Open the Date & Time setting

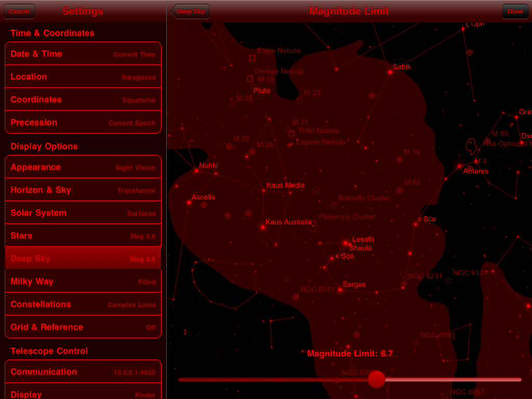tap(83, 54)
